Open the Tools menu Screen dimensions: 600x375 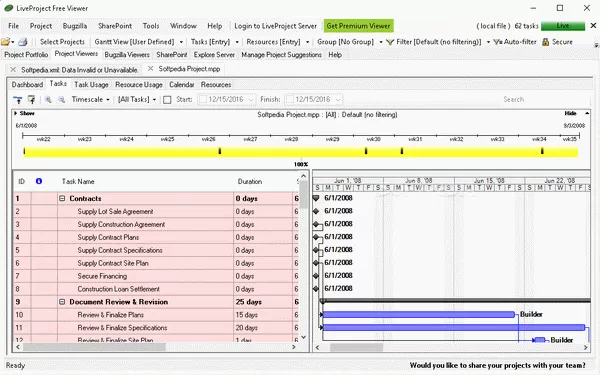coord(151,26)
